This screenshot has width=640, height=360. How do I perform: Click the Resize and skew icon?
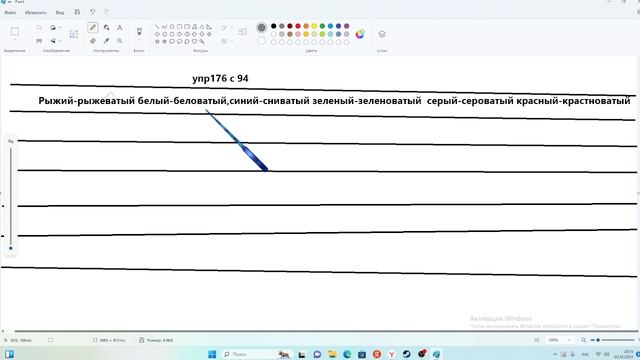coord(39,41)
